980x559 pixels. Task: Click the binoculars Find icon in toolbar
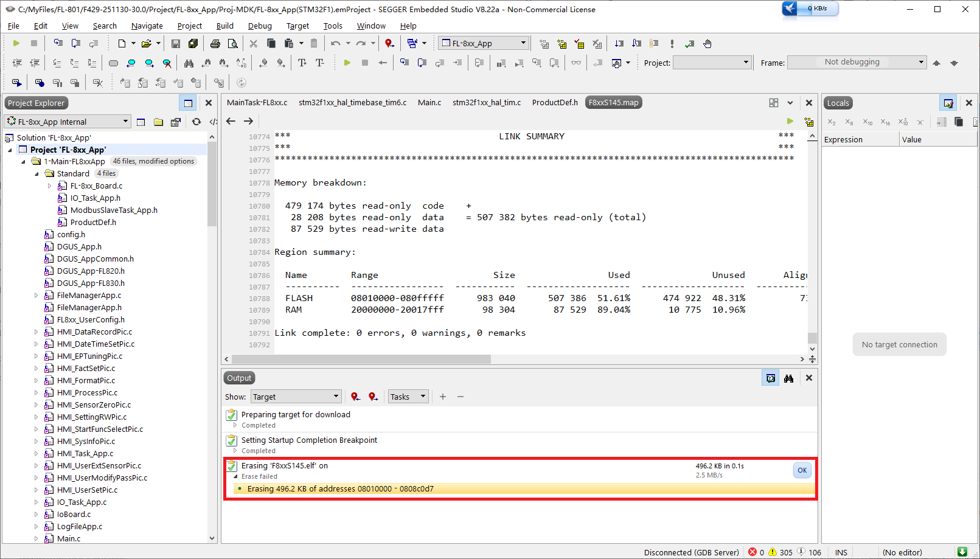[189, 63]
